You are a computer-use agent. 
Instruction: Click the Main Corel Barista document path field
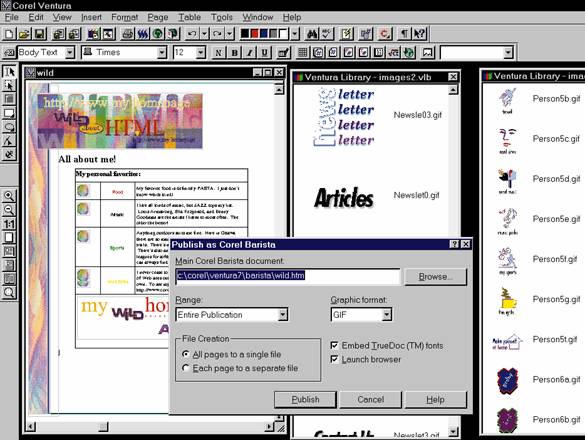click(288, 276)
